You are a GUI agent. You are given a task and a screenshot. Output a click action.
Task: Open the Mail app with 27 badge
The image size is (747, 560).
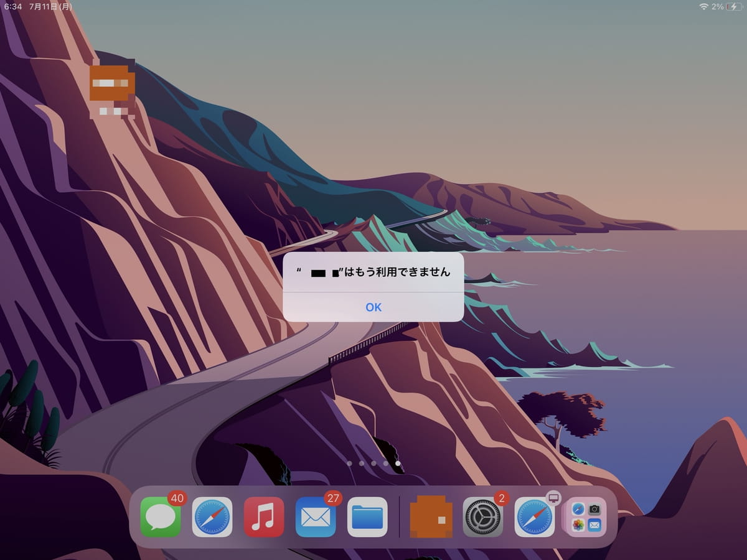click(316, 516)
